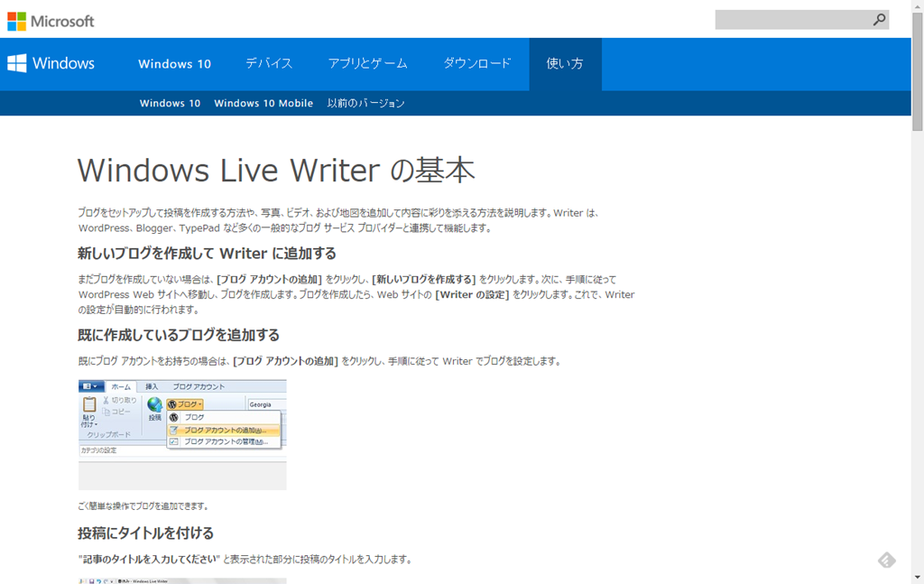Click the paste clipboard icon in the Writer screenshot

[x=89, y=406]
